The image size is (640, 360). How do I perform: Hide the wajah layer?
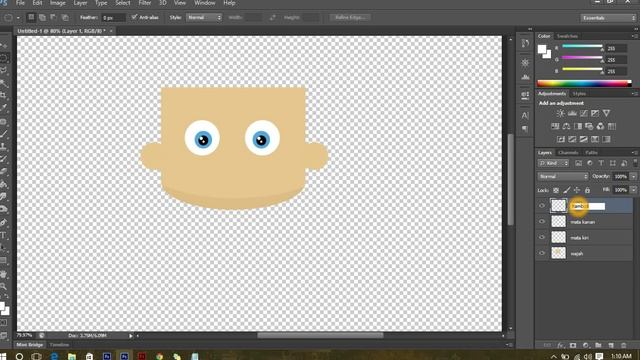pos(542,253)
